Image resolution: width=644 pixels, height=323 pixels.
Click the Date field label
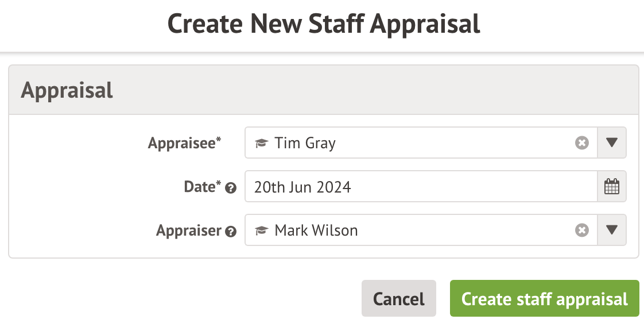coord(199,187)
